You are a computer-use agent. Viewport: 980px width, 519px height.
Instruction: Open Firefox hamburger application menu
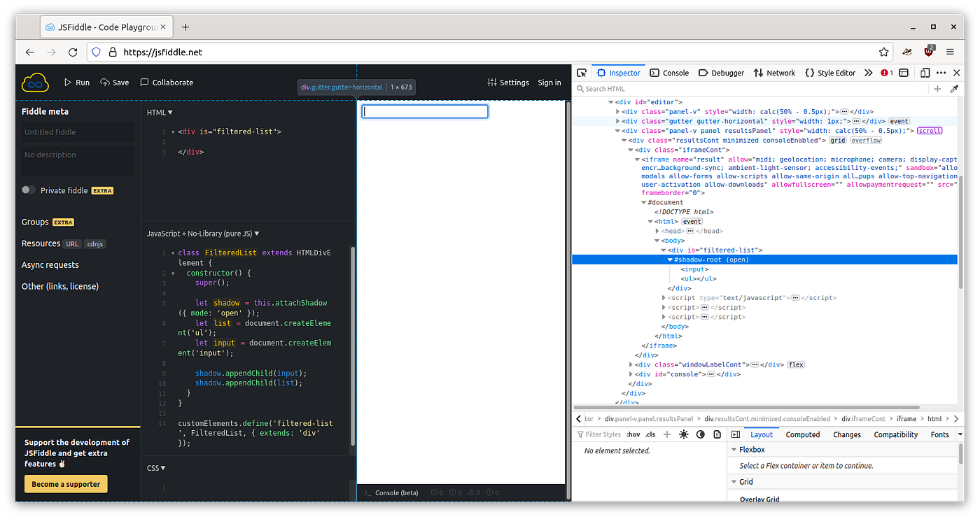[x=950, y=52]
